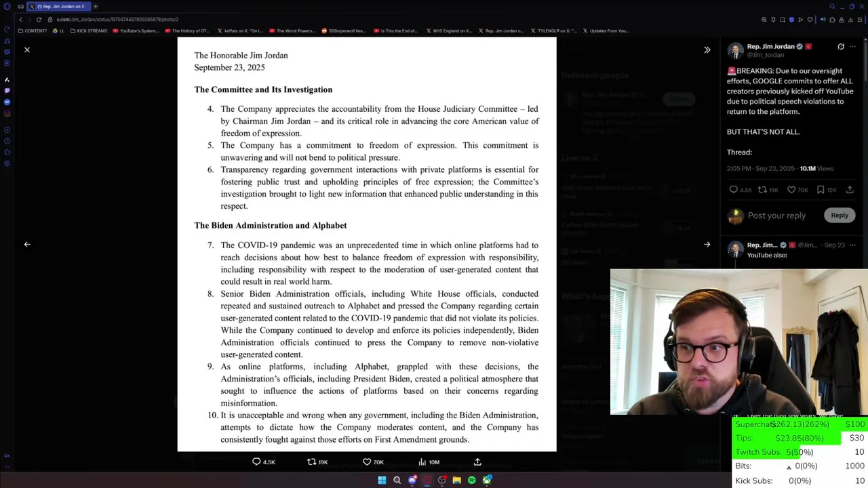Open the TYLENOL on X bookmark

coord(554,30)
